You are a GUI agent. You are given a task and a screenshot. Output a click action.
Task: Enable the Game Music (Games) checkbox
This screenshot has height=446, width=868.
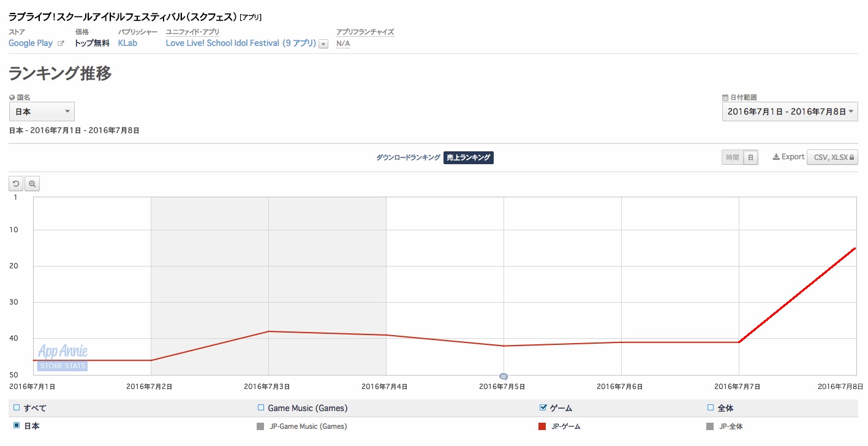(261, 407)
